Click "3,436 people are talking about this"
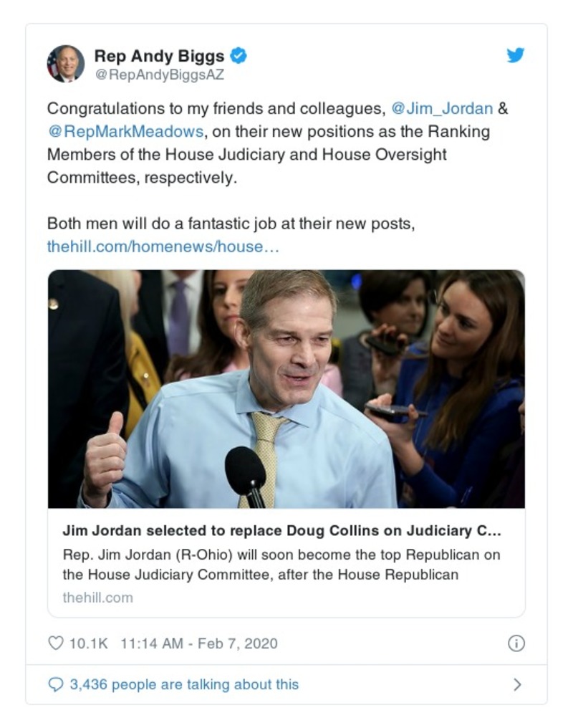 183,684
